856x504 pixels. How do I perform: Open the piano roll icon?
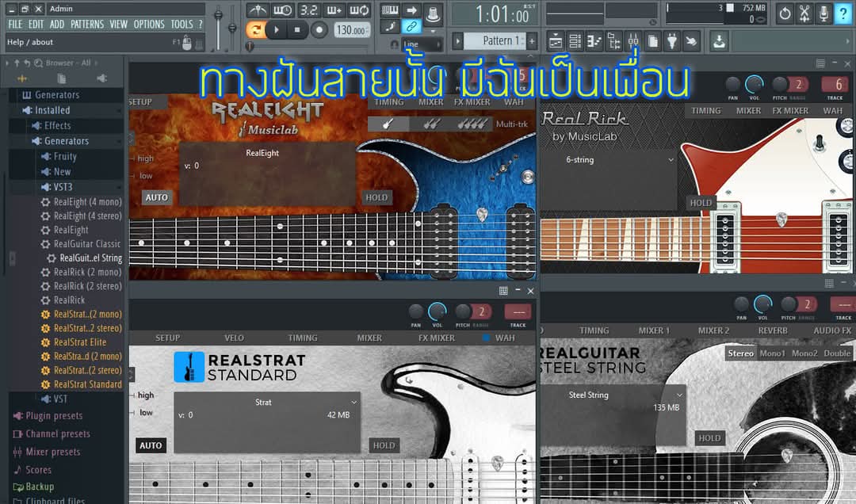coord(594,41)
